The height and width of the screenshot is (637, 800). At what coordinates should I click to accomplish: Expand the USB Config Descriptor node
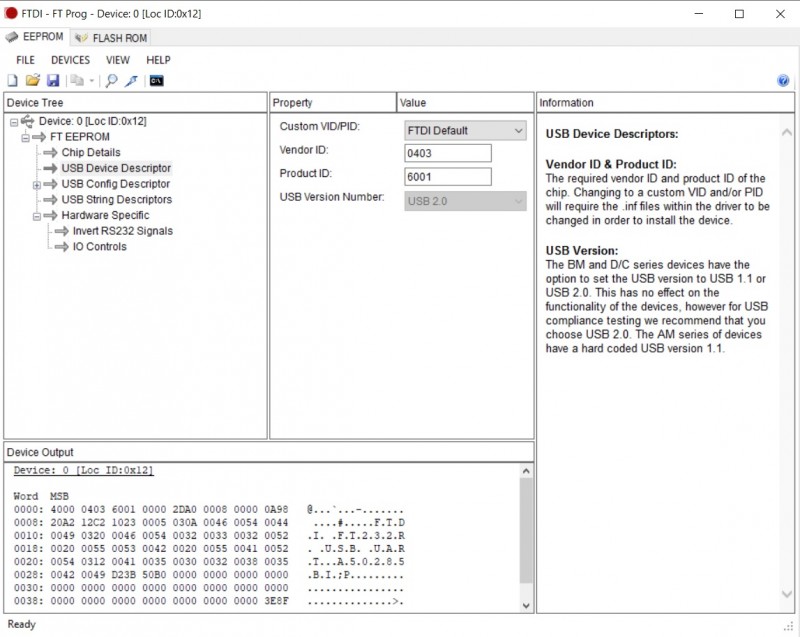click(x=37, y=185)
